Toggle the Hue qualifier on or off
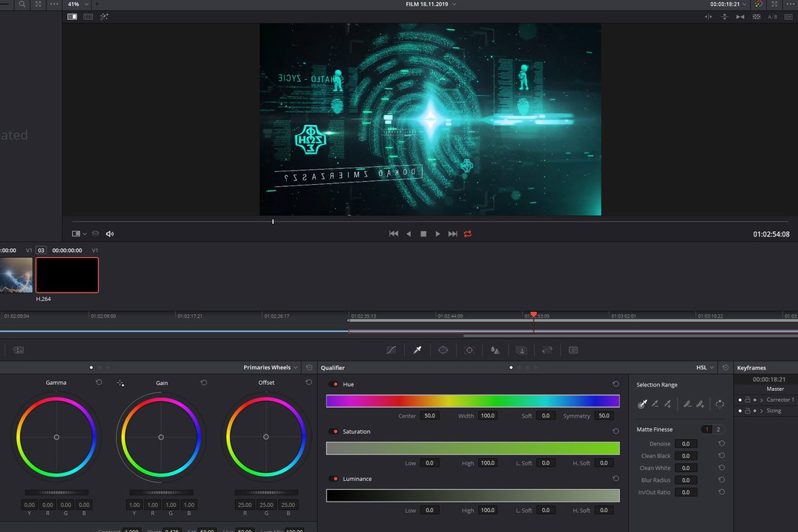The height and width of the screenshot is (532, 798). [x=335, y=384]
